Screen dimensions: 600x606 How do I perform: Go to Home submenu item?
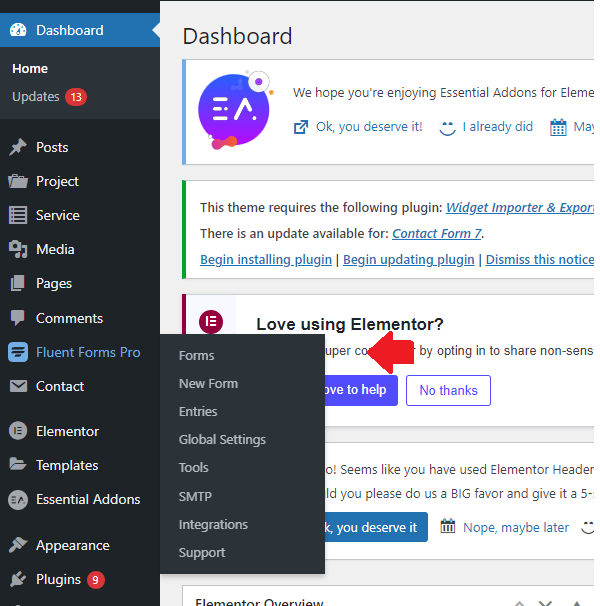[x=30, y=68]
